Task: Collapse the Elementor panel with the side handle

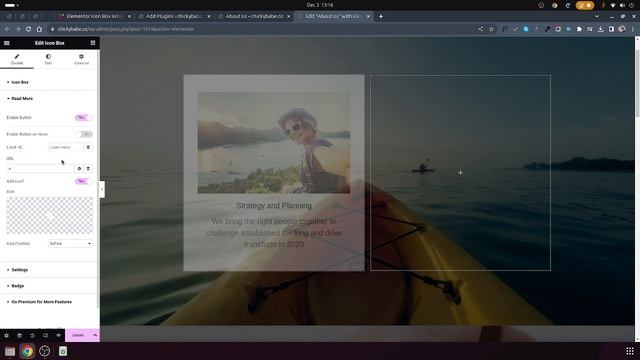Action: coord(102,189)
